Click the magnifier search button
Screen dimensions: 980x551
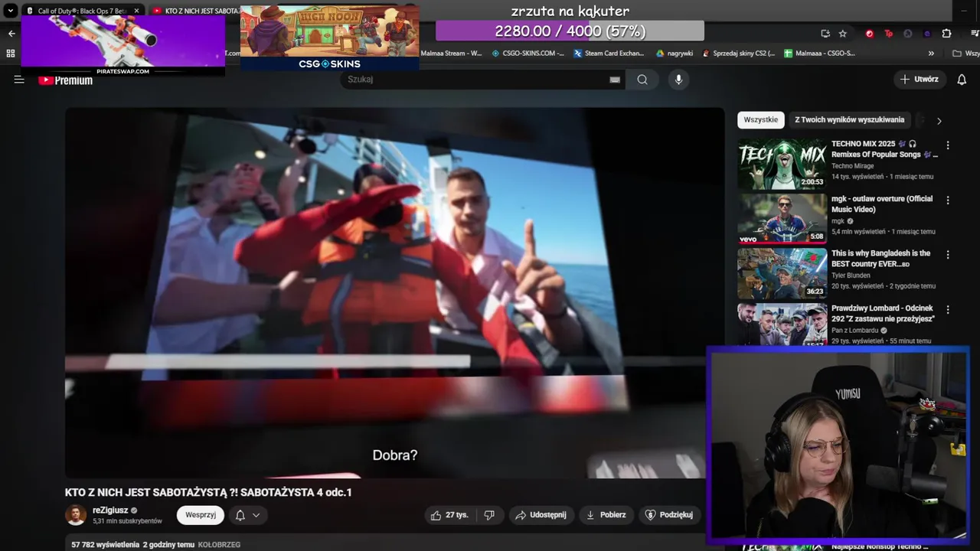point(642,80)
